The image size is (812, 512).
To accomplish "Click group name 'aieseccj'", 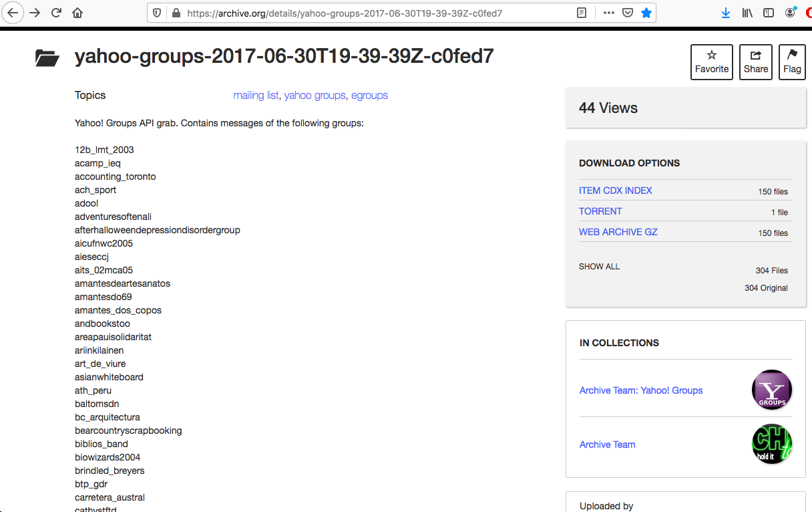I will click(91, 257).
